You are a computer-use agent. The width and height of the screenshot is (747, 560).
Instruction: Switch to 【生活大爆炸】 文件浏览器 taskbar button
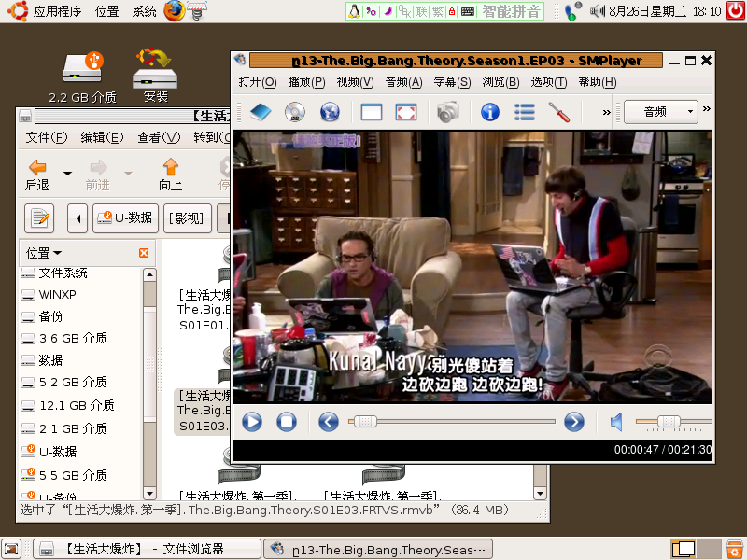click(148, 549)
